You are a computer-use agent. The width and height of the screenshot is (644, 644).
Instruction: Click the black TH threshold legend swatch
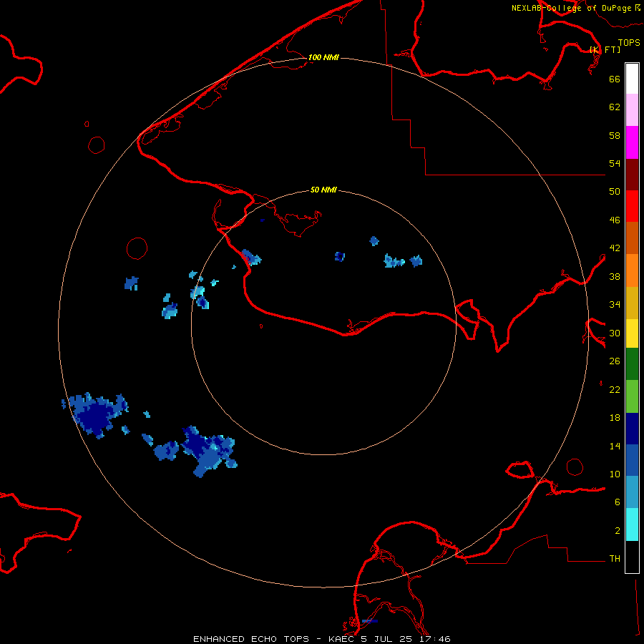pos(632,557)
